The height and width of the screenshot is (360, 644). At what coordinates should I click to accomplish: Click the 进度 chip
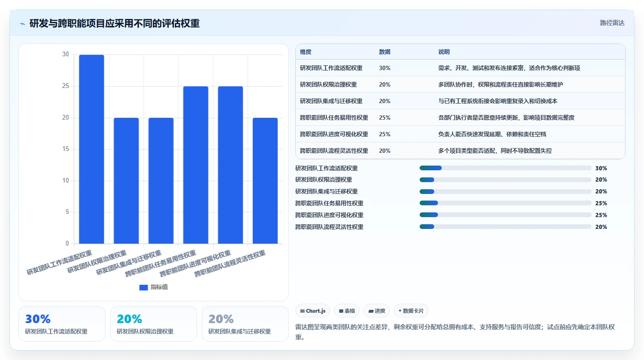click(377, 311)
